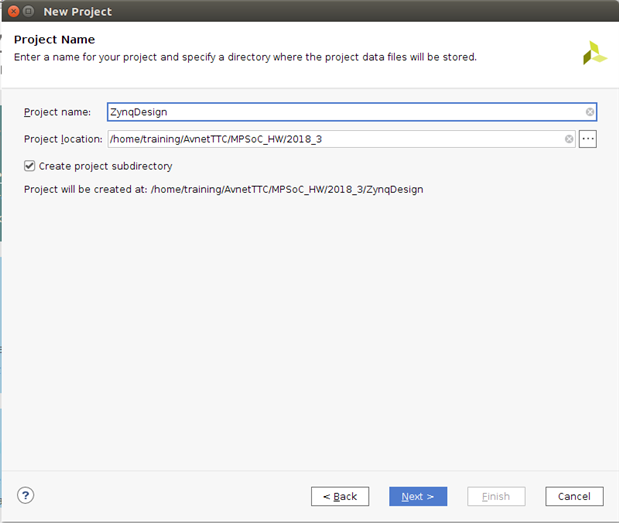Viewport: 619px width, 523px height.
Task: Close the New Project dialog window
Action: tap(11, 11)
